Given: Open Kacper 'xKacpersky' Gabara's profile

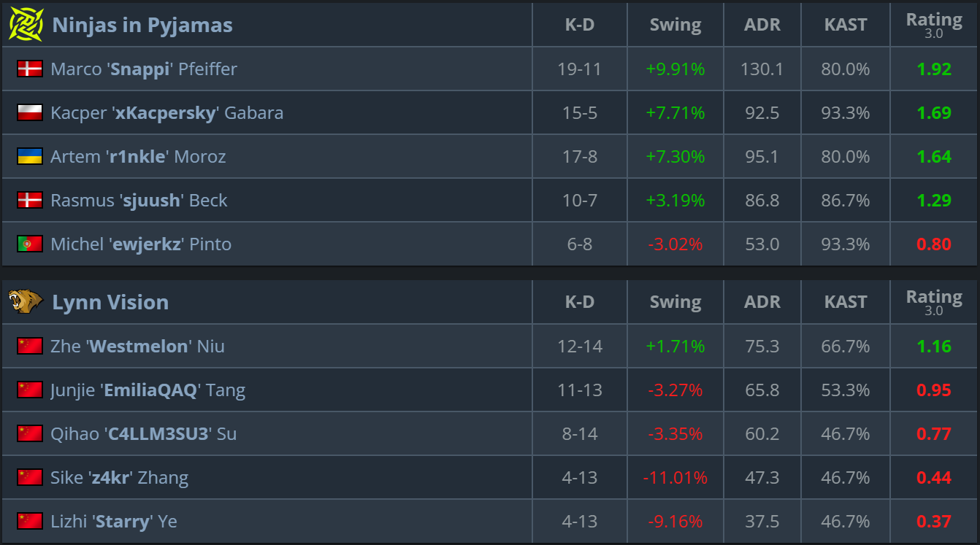Looking at the screenshot, I should [x=166, y=113].
